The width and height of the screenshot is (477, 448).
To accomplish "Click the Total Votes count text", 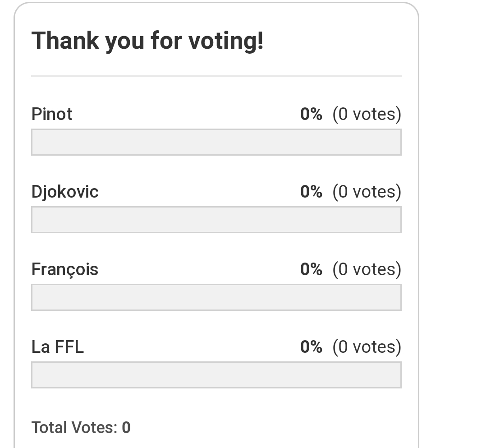I will tap(81, 427).
